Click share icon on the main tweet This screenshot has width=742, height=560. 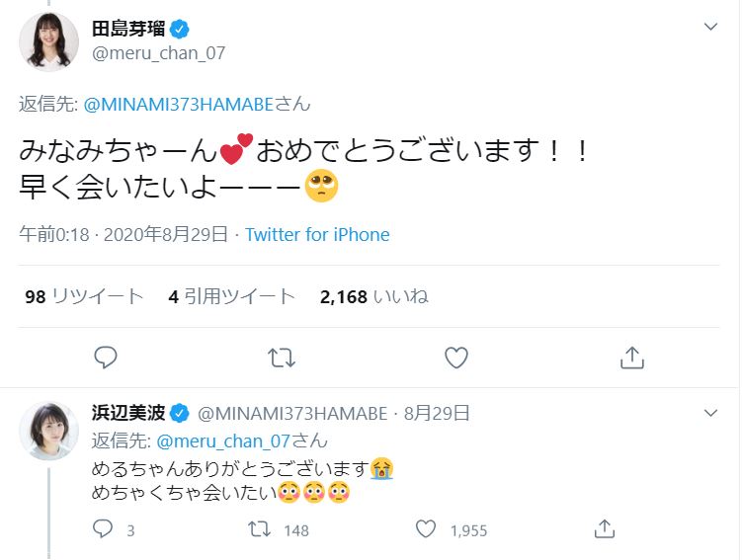tap(631, 357)
